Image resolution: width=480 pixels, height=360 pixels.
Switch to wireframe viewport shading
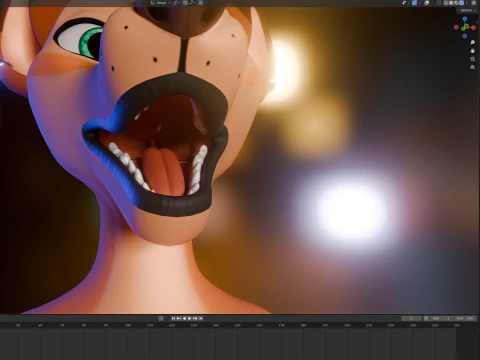tap(445, 3)
